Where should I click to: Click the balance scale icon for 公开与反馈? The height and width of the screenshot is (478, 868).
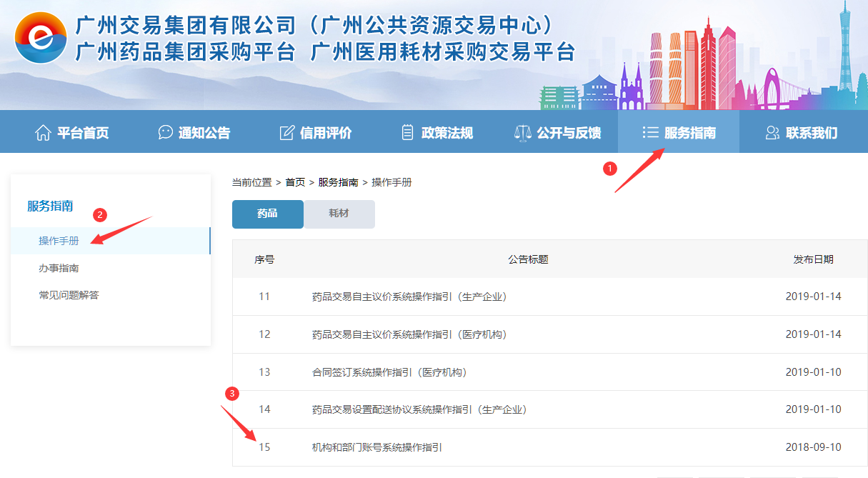pos(524,133)
